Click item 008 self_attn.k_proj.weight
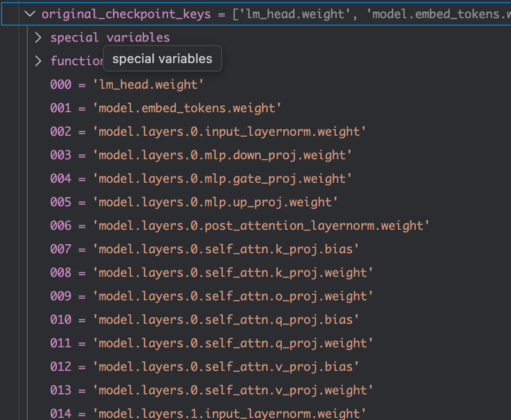This screenshot has width=511, height=420. (212, 273)
